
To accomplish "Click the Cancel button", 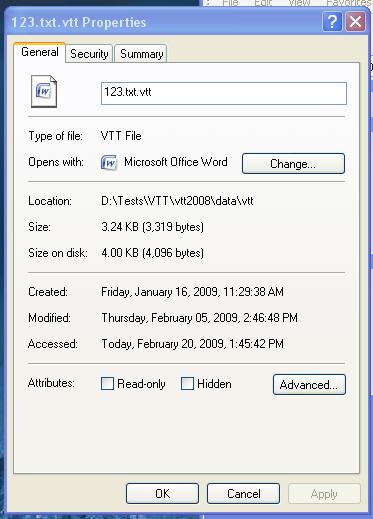I will 243,494.
